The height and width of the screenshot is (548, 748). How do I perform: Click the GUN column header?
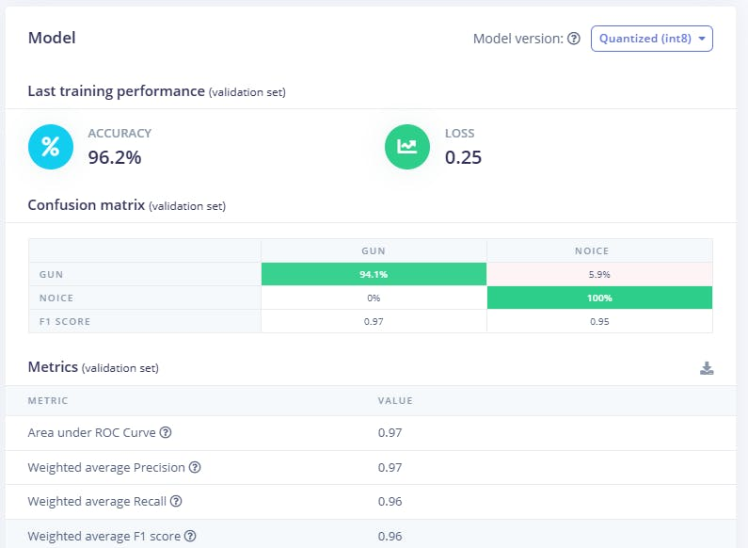[374, 251]
